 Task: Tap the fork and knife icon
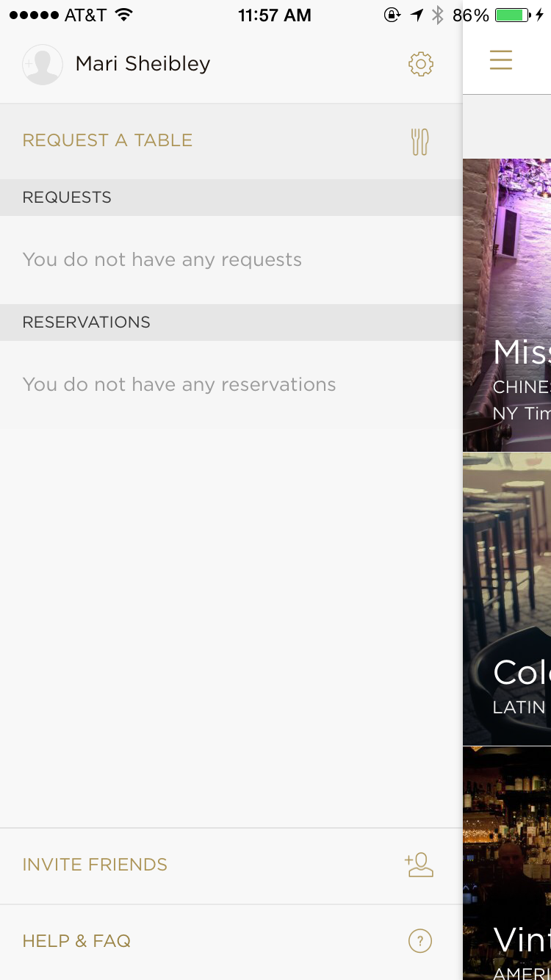pyautogui.click(x=419, y=141)
